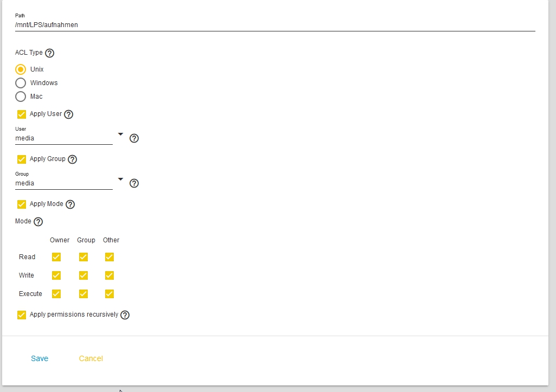Show help for Apply Mode
This screenshot has width=556, height=392.
pyautogui.click(x=70, y=204)
